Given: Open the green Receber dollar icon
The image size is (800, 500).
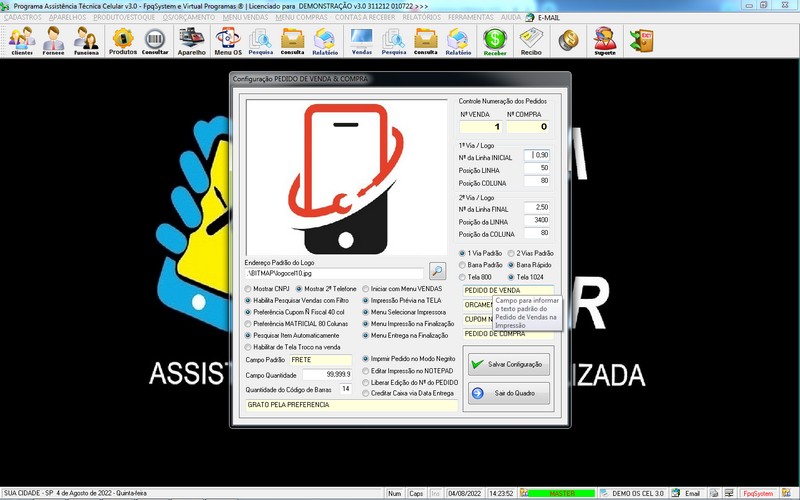Looking at the screenshot, I should [495, 40].
